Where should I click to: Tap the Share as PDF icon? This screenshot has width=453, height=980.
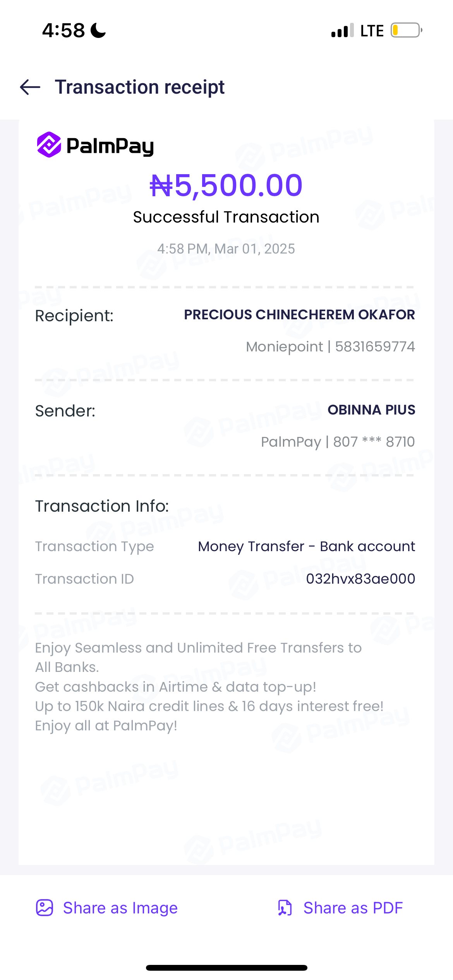point(285,908)
